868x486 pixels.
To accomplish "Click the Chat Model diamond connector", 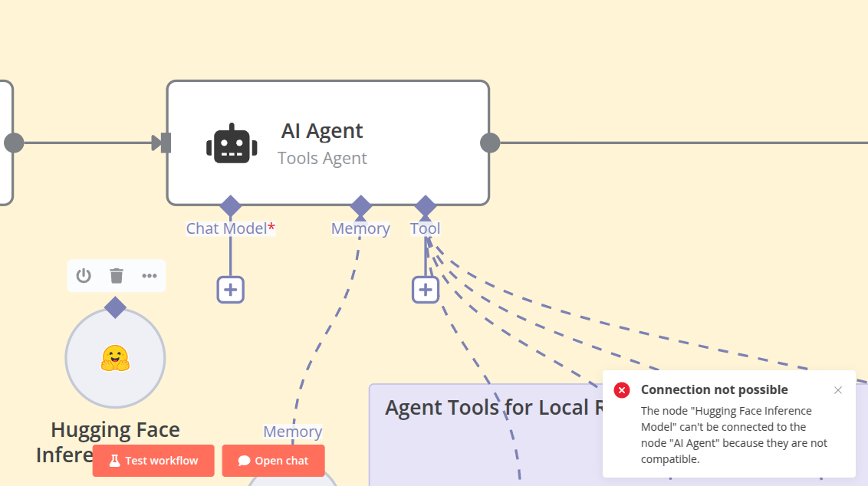I will pyautogui.click(x=230, y=206).
